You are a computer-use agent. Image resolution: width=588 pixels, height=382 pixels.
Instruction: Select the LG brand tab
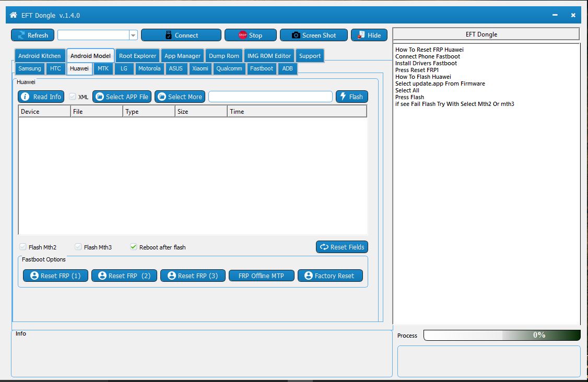[124, 68]
